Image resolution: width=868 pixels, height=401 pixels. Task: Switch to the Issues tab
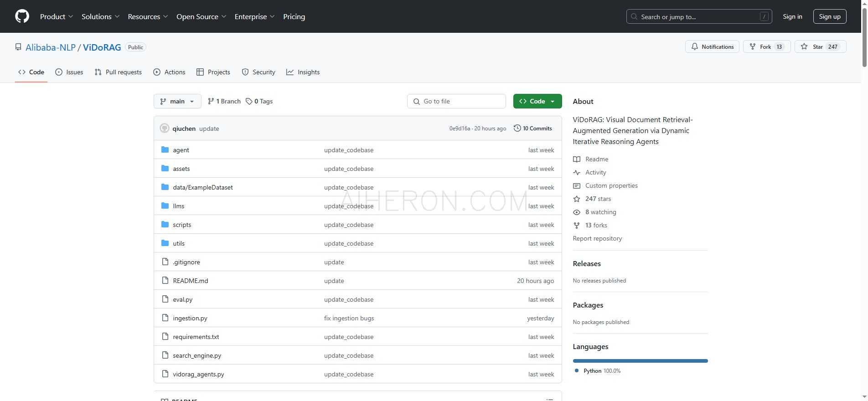[69, 72]
